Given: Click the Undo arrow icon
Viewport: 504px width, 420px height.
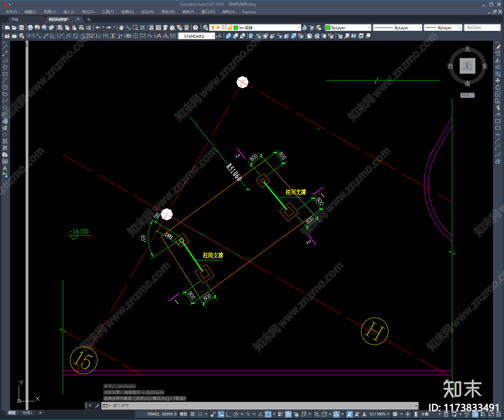Looking at the screenshot, I should pyautogui.click(x=98, y=28).
